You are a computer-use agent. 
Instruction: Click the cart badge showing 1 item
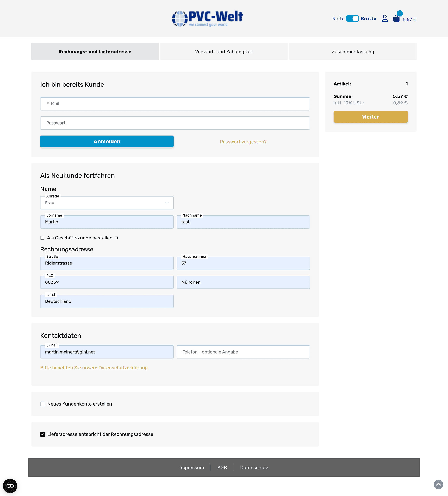coord(400,13)
